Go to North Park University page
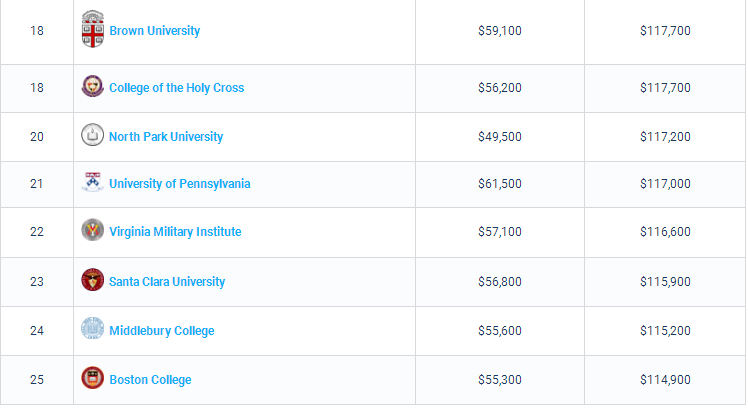 [x=166, y=137]
